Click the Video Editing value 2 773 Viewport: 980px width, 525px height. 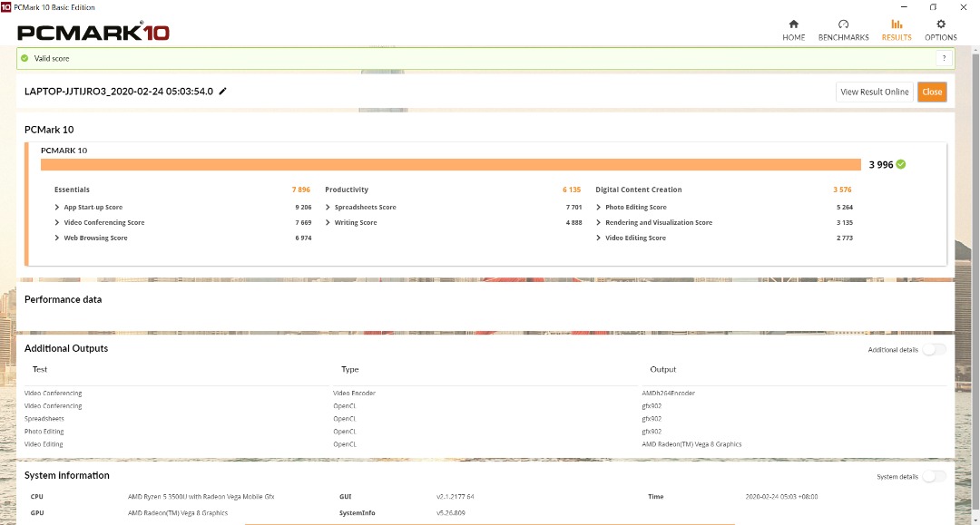tap(845, 238)
